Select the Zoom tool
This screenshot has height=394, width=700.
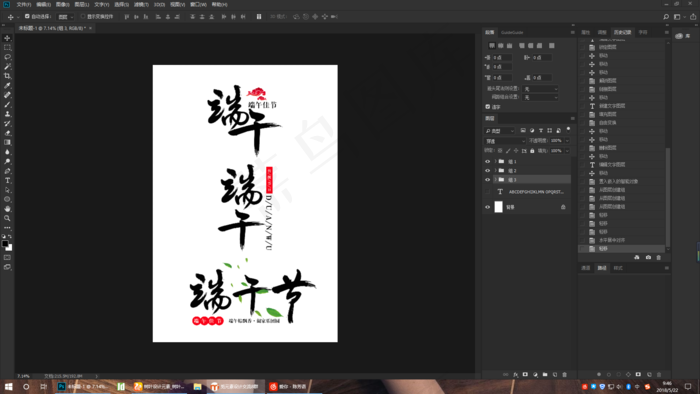pyautogui.click(x=7, y=218)
